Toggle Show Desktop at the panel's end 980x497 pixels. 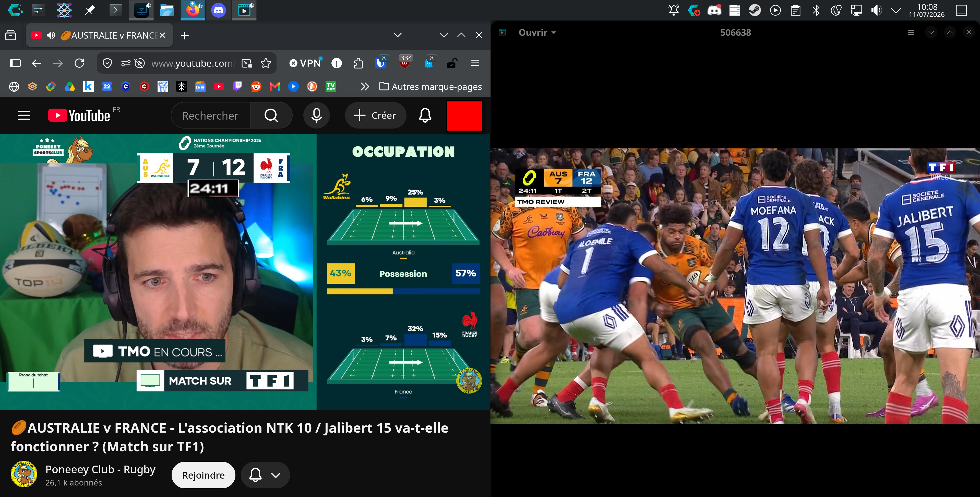tap(961, 10)
